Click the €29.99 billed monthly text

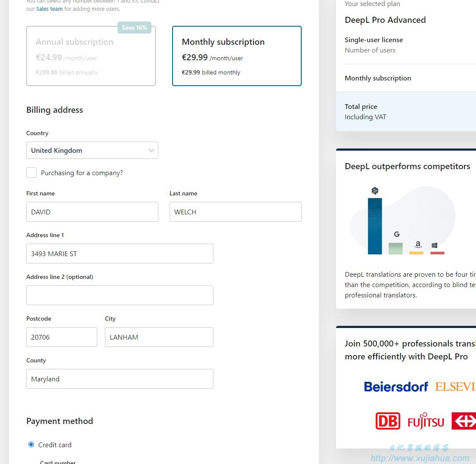click(211, 73)
